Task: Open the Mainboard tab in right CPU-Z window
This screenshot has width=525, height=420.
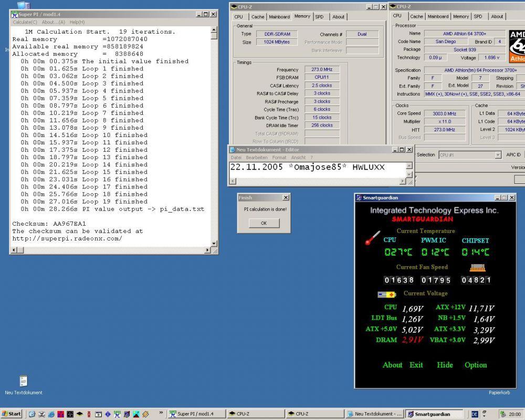Action: click(x=438, y=16)
